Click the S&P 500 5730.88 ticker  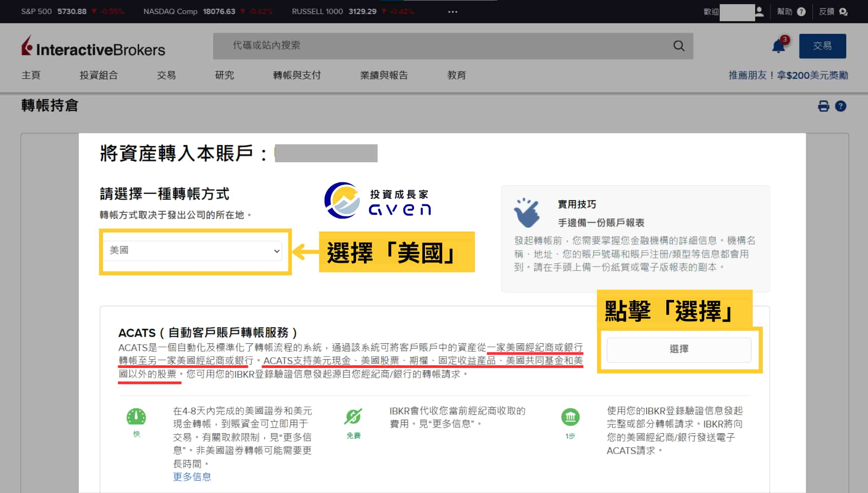[x=72, y=11]
